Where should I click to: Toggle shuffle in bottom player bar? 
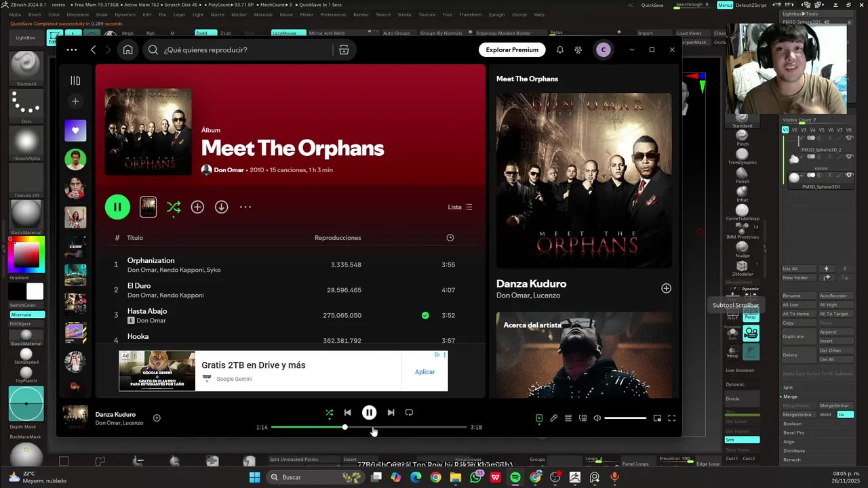point(329,412)
